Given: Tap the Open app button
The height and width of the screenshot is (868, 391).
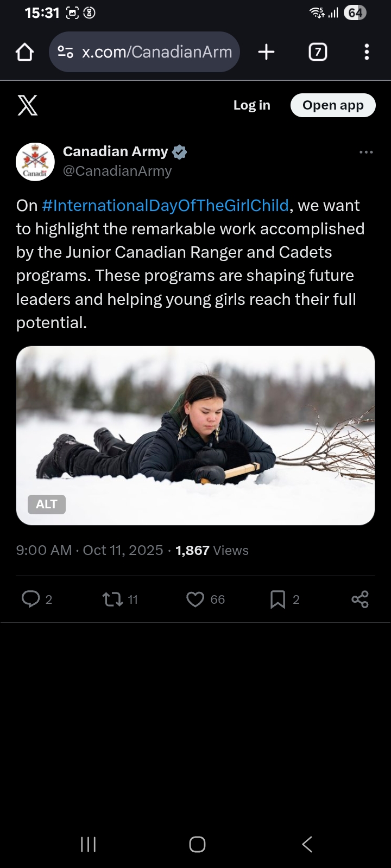Looking at the screenshot, I should pos(333,105).
